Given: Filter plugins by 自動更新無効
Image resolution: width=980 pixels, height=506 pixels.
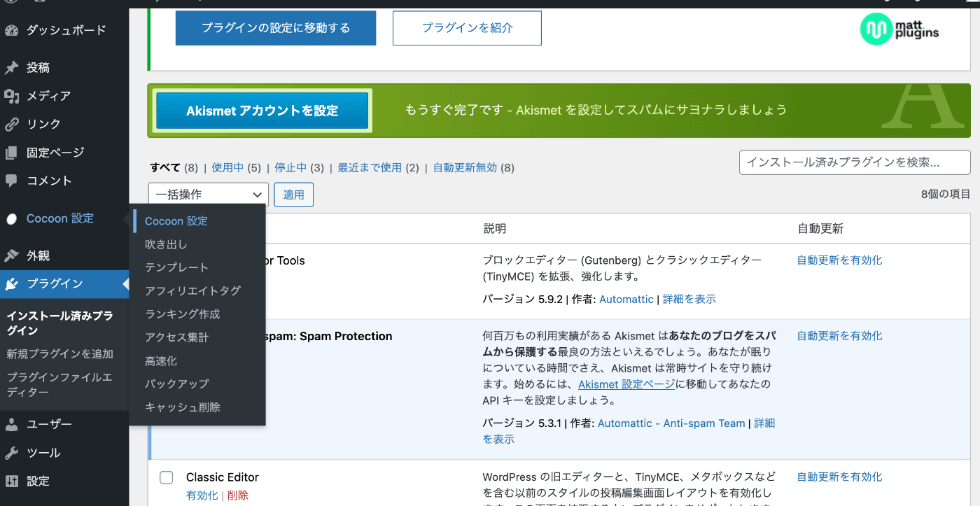Looking at the screenshot, I should pos(465,168).
